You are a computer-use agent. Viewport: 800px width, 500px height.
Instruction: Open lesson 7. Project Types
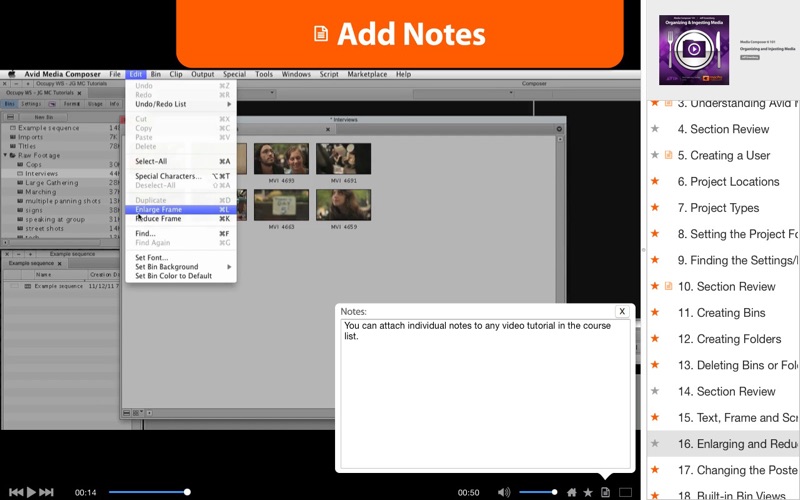click(718, 208)
